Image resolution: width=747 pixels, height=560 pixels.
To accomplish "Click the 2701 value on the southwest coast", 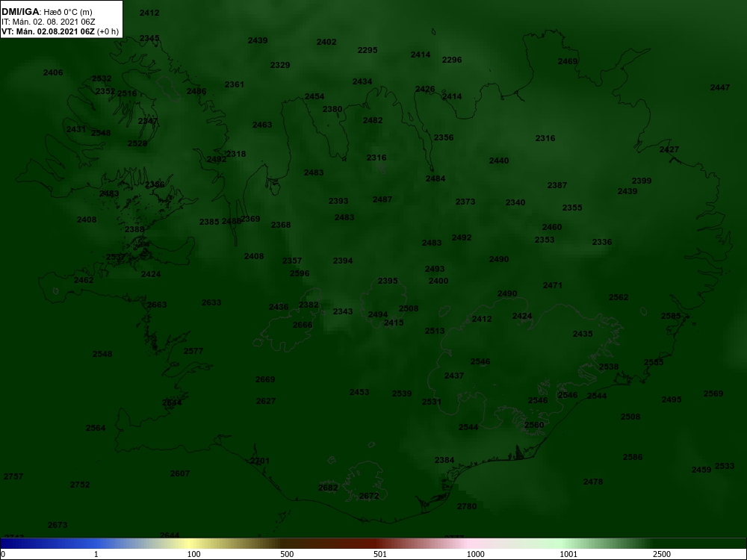I will (x=260, y=461).
